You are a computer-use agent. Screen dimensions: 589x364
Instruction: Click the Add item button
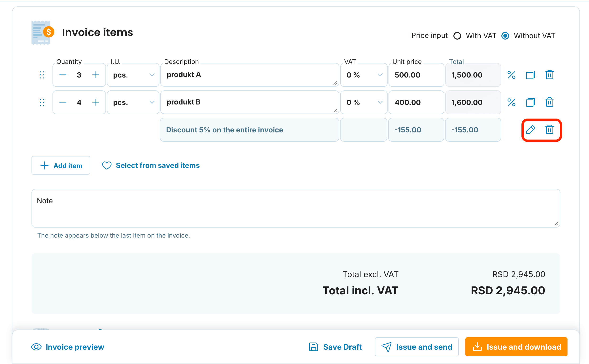pyautogui.click(x=61, y=165)
